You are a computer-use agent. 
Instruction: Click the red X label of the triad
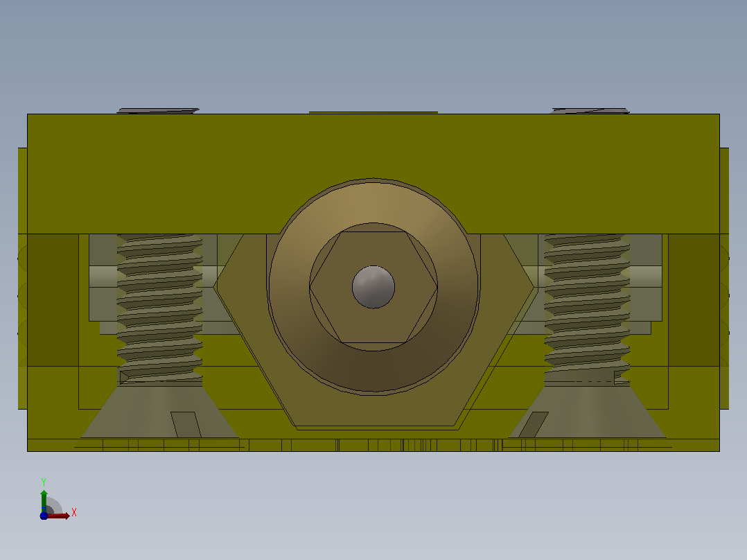(74, 513)
